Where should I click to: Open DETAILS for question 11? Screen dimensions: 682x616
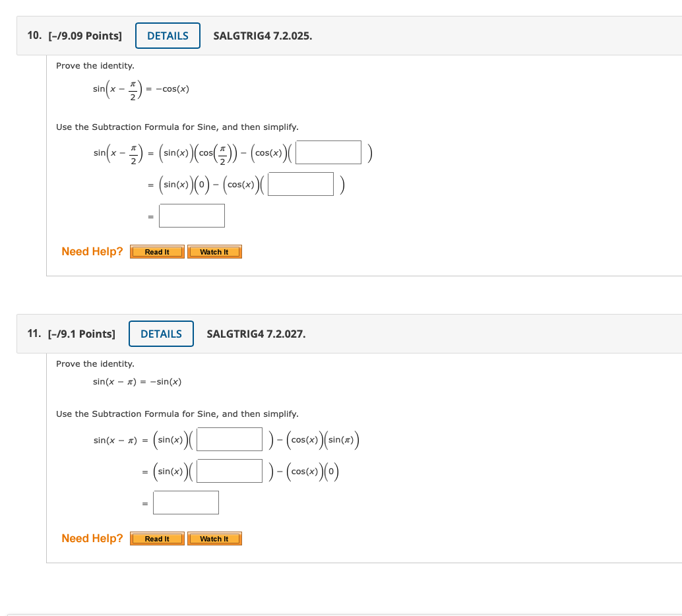[161, 334]
